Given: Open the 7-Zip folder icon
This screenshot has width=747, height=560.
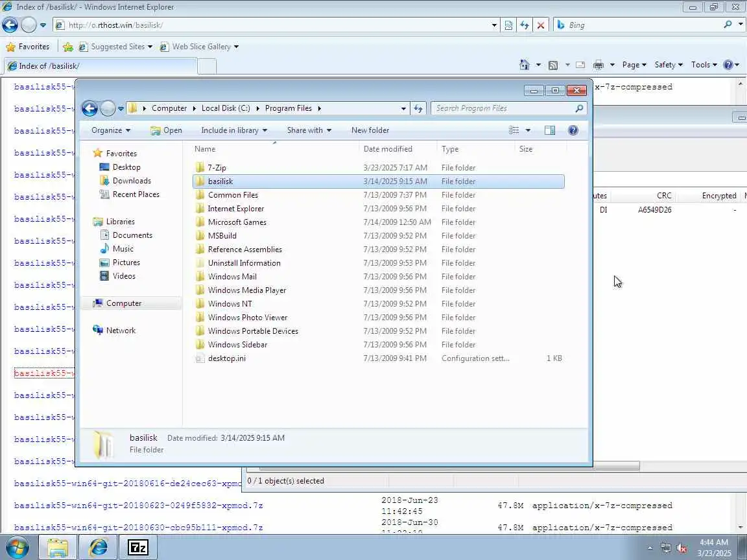Looking at the screenshot, I should (x=200, y=168).
